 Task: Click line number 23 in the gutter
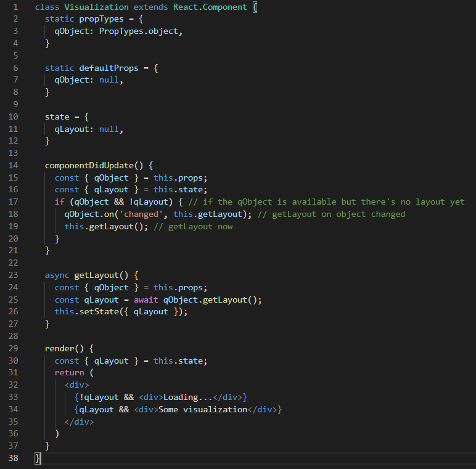(x=13, y=275)
